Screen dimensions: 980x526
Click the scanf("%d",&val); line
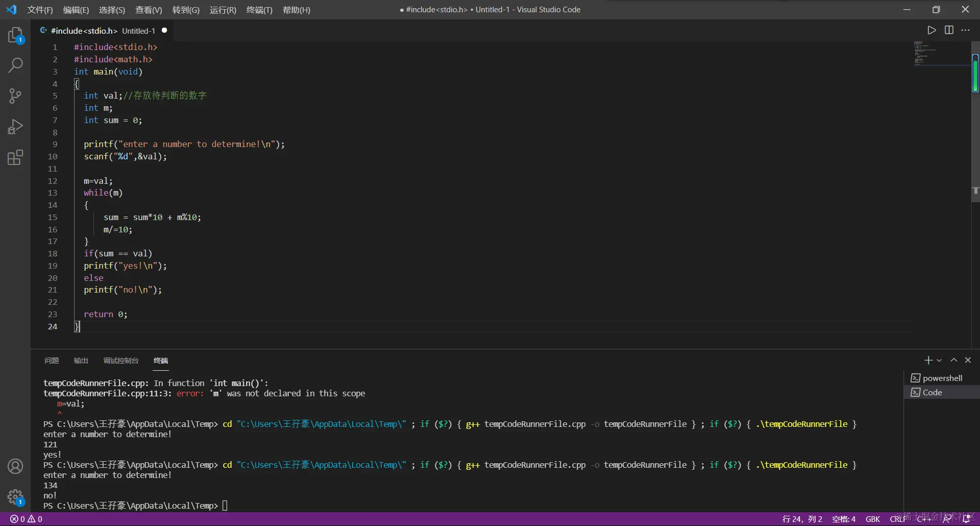pos(126,156)
